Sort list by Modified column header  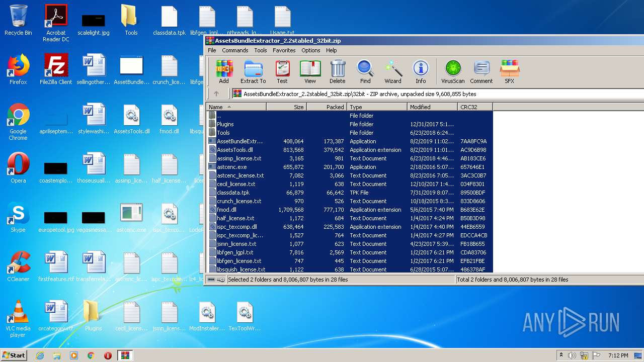432,107
